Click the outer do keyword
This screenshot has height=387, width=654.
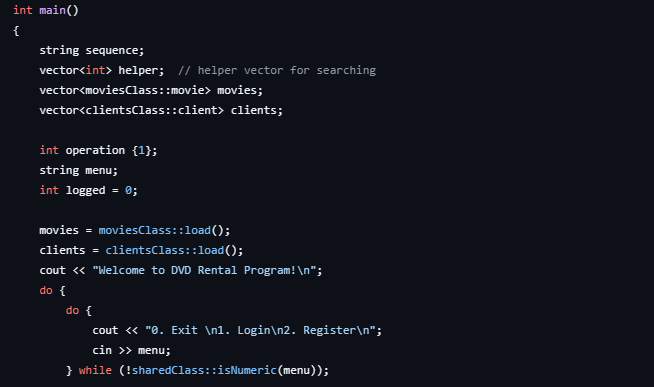point(46,290)
